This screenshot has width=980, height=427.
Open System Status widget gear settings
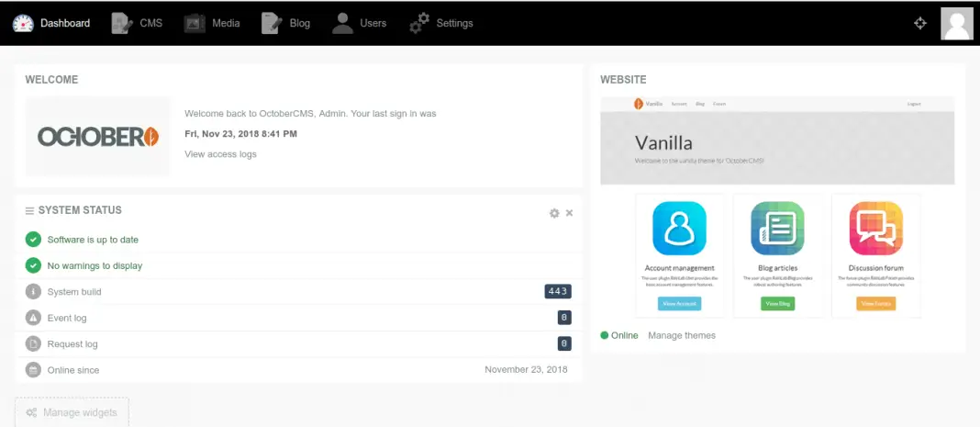point(554,213)
